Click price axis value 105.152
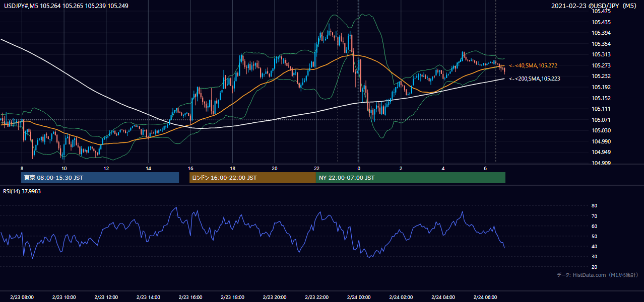The image size is (644, 302). pyautogui.click(x=601, y=98)
